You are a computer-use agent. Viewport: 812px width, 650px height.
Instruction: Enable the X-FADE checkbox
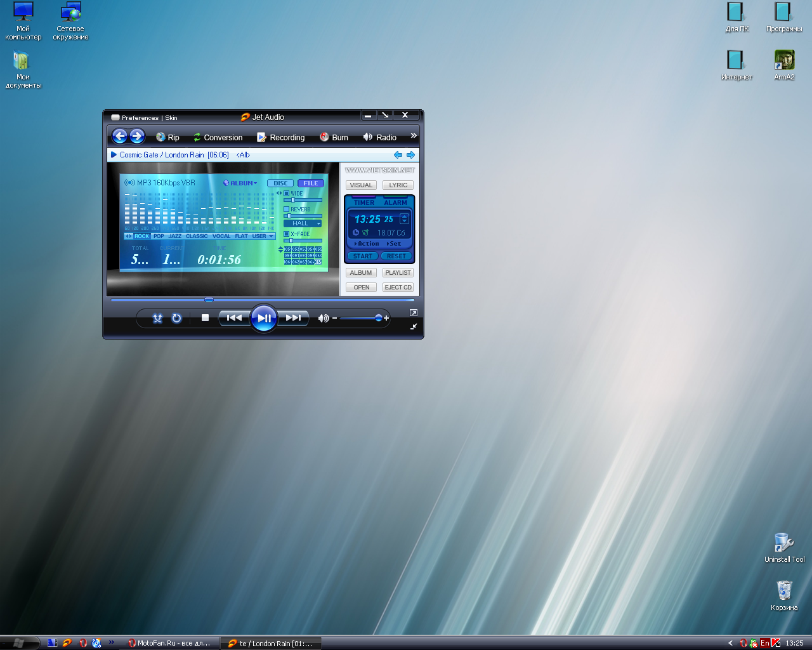pos(286,234)
